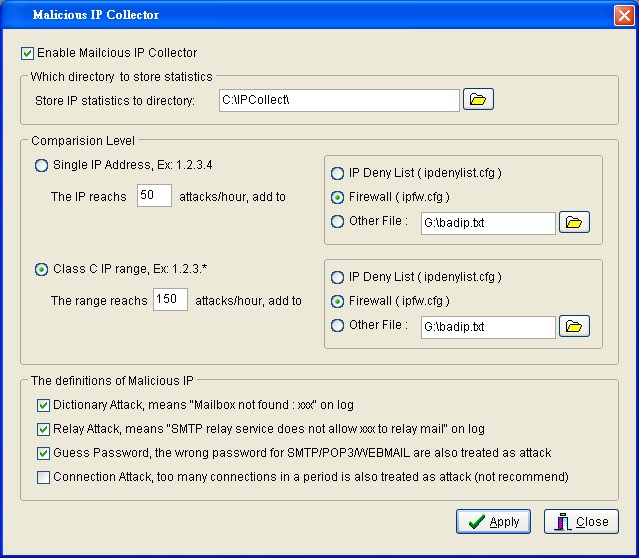The image size is (639, 558).
Task: Enable Connection Attack checkbox
Action: click(43, 478)
